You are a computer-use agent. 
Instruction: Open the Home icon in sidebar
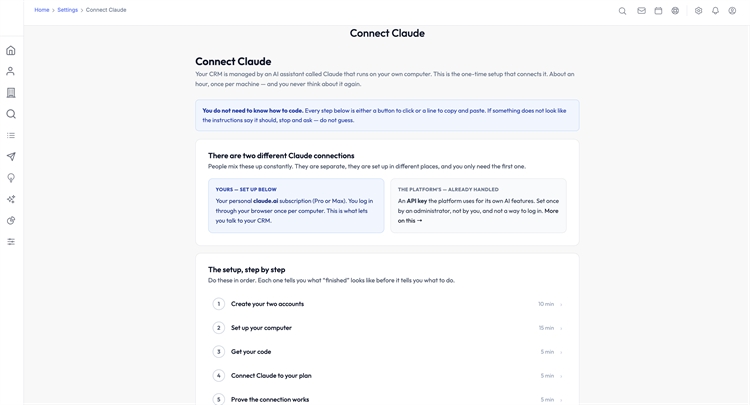coord(11,50)
